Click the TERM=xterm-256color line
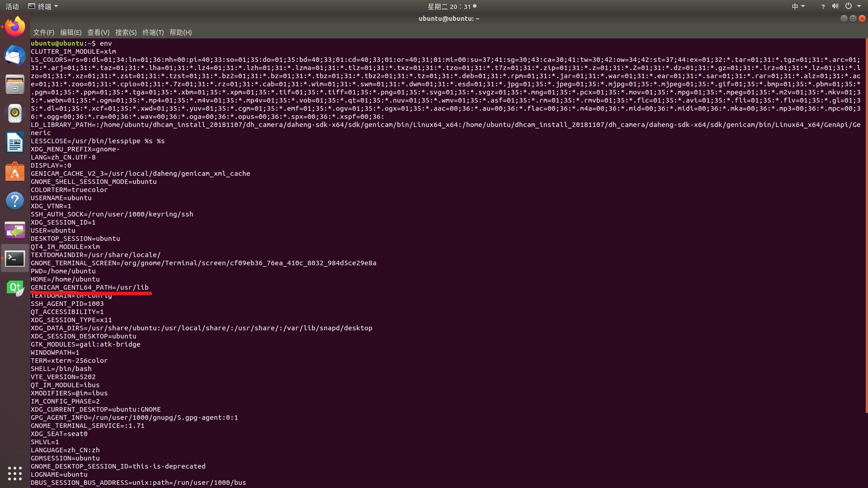This screenshot has height=488, width=868. click(x=69, y=361)
